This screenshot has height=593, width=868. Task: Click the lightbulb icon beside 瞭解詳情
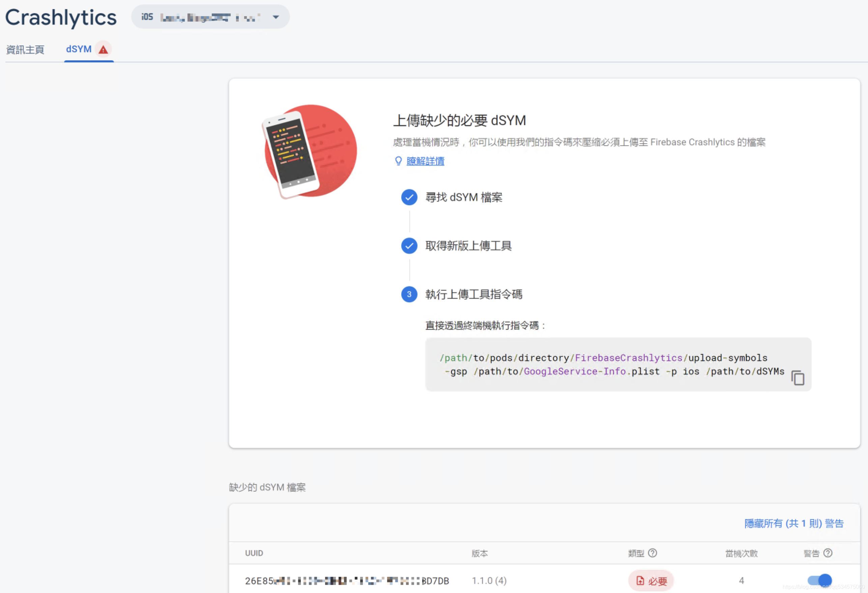398,161
